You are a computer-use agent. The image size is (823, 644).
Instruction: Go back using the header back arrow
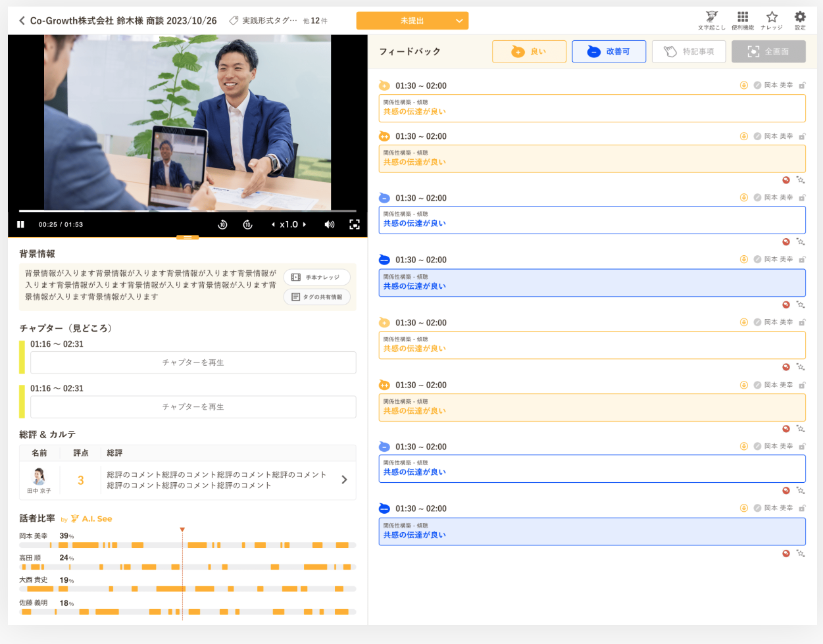click(x=22, y=21)
